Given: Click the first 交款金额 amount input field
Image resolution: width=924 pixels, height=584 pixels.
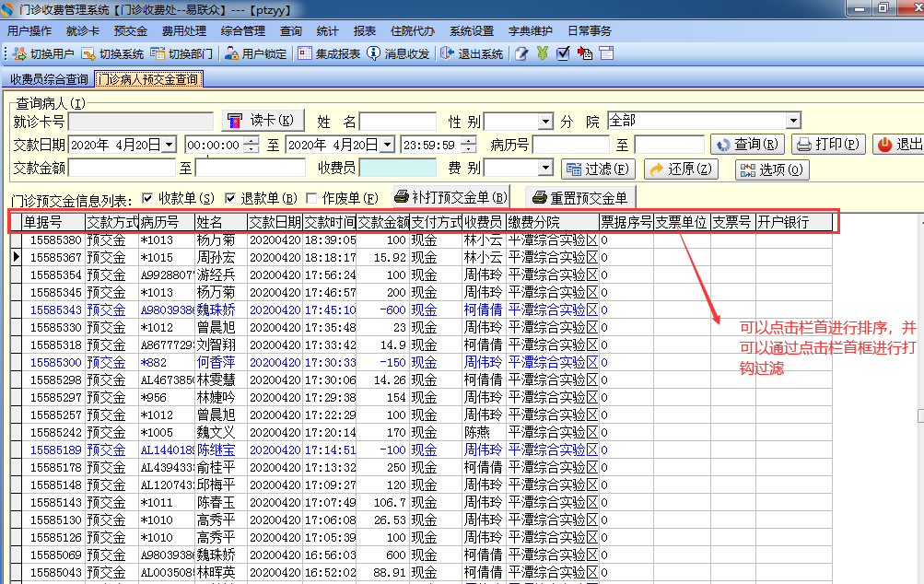Looking at the screenshot, I should (122, 169).
